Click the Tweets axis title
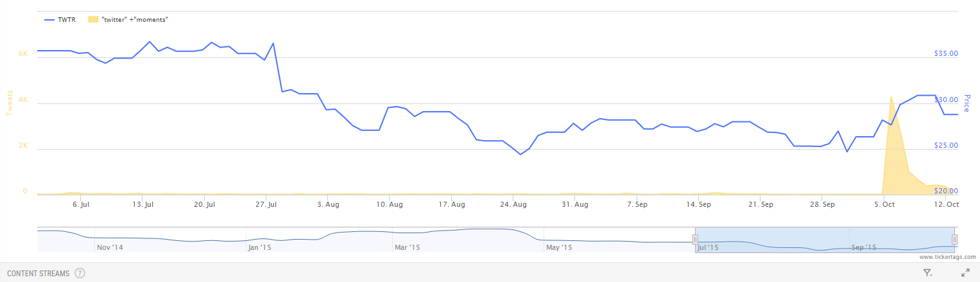This screenshot has width=980, height=282. 10,103
